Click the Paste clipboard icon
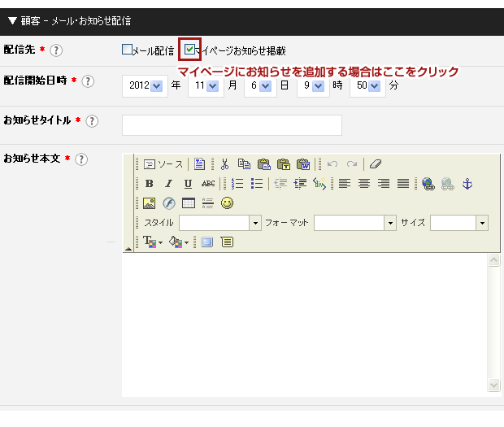Screen dimensions: 504x427 coord(264,164)
